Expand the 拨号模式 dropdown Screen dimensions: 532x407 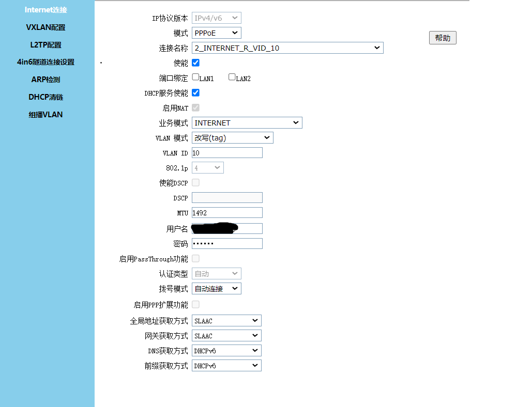(216, 289)
